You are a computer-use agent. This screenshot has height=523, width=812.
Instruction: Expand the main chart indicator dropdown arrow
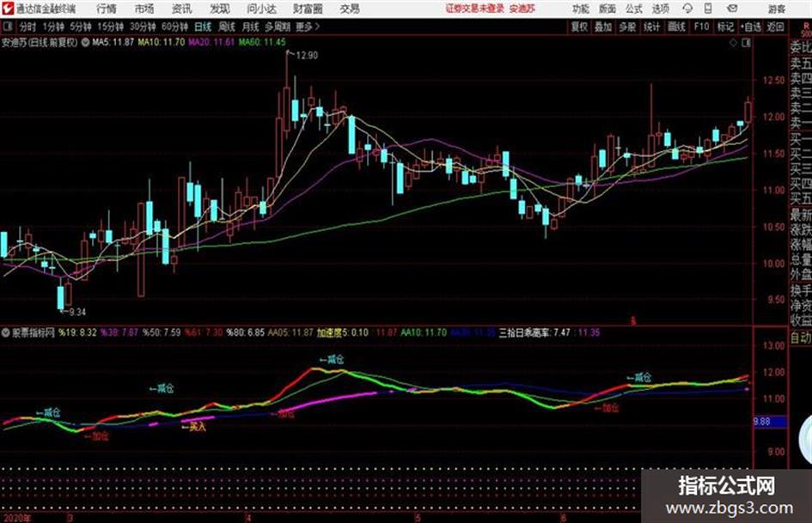[x=85, y=42]
